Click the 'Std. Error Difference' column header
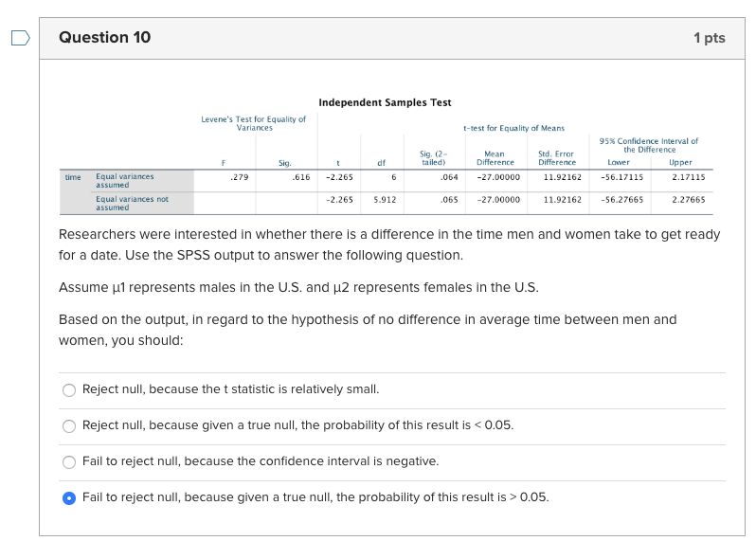Image resolution: width=756 pixels, height=559 pixels. coord(557,158)
